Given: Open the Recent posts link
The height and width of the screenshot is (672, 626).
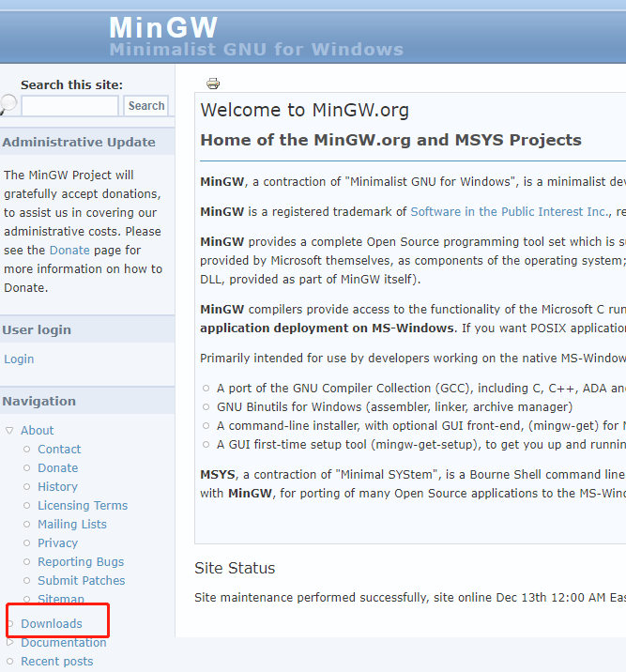Looking at the screenshot, I should (x=57, y=662).
